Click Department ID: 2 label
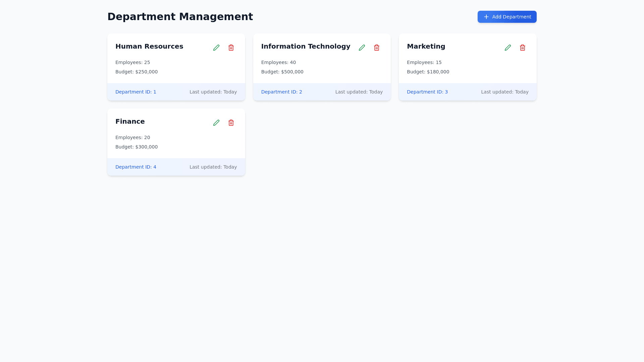Image resolution: width=644 pixels, height=362 pixels. click(281, 92)
